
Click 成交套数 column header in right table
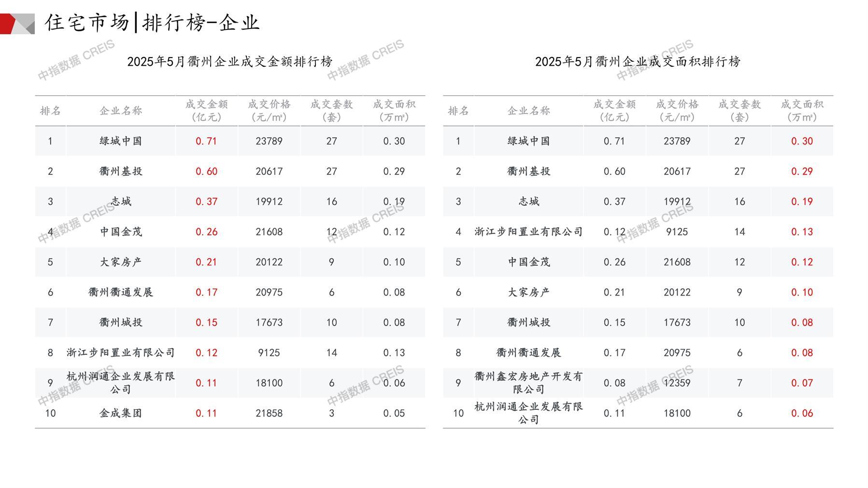(739, 111)
